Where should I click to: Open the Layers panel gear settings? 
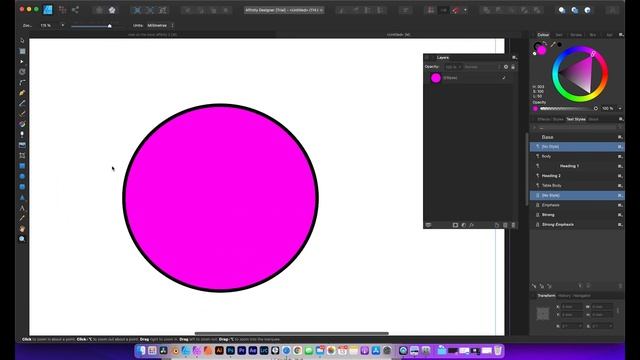tap(506, 67)
